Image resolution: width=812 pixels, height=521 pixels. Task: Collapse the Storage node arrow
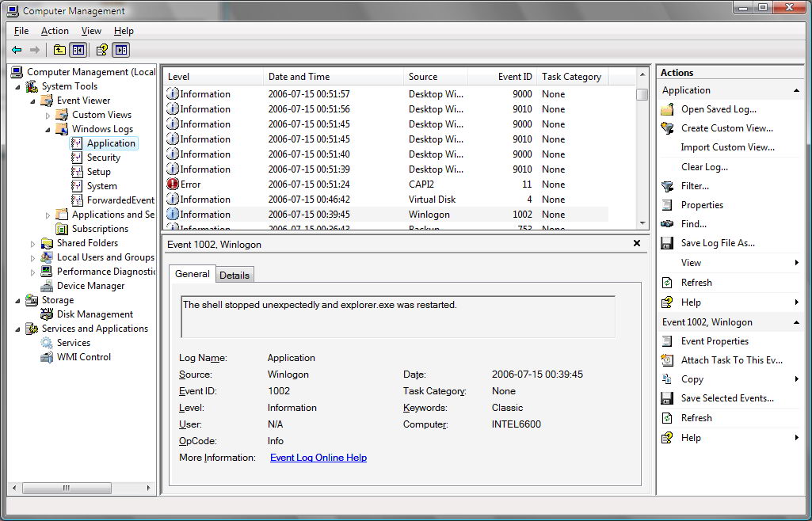17,300
